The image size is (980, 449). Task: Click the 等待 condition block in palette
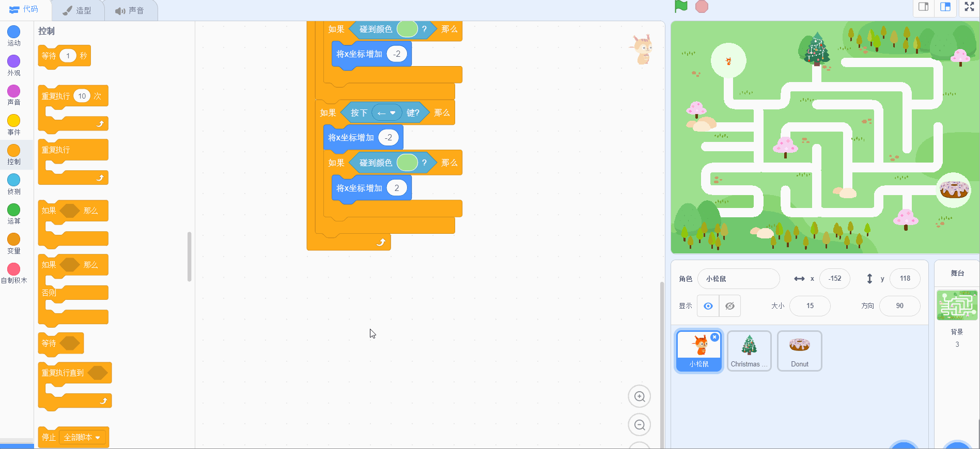pyautogui.click(x=61, y=344)
